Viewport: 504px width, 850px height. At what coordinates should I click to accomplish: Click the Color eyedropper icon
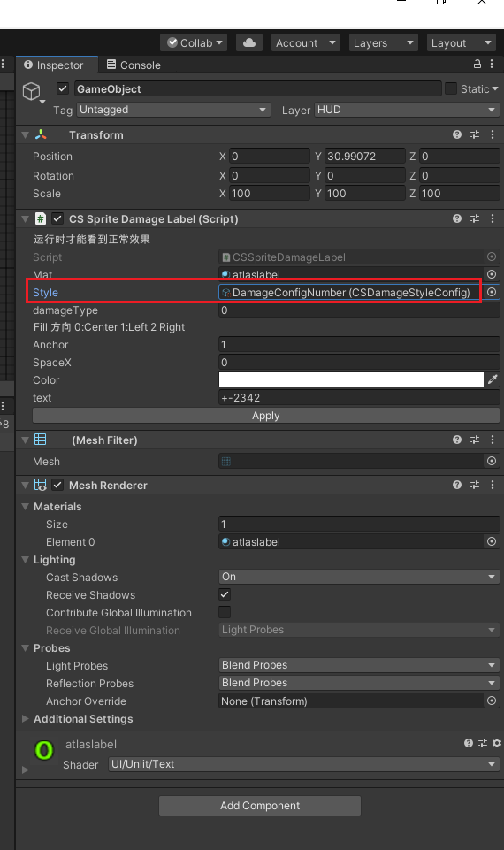tap(493, 379)
